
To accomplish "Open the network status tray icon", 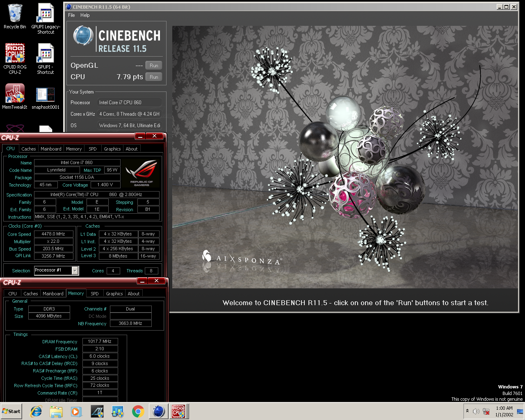I will point(486,411).
